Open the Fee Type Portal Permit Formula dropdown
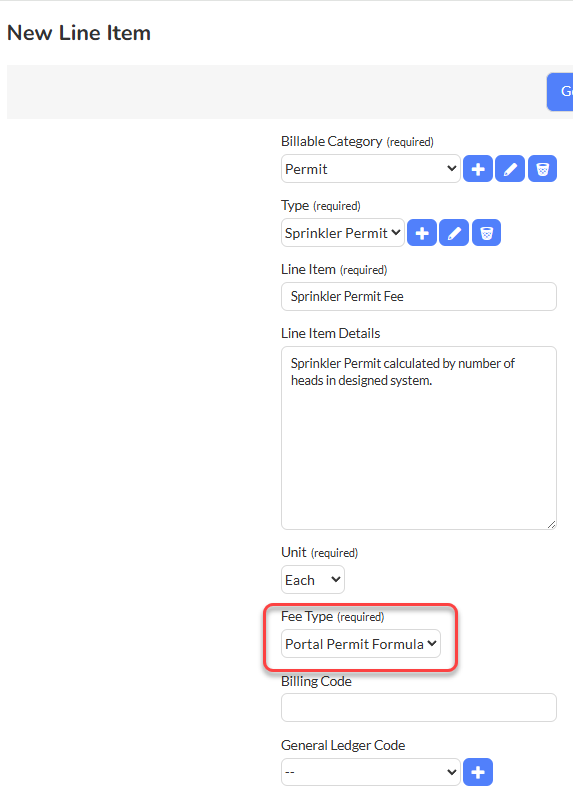 click(361, 644)
